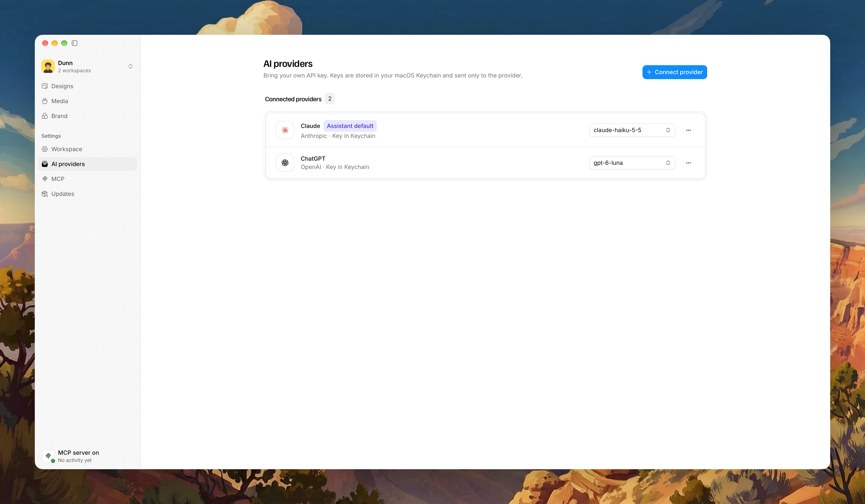Click the Anthropic · Key in Keychain text

coord(338,136)
